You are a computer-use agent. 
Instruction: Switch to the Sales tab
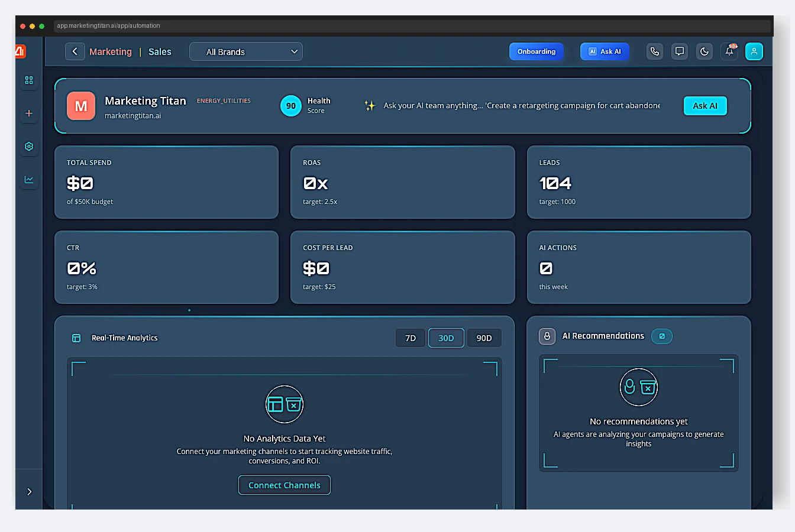pyautogui.click(x=160, y=52)
